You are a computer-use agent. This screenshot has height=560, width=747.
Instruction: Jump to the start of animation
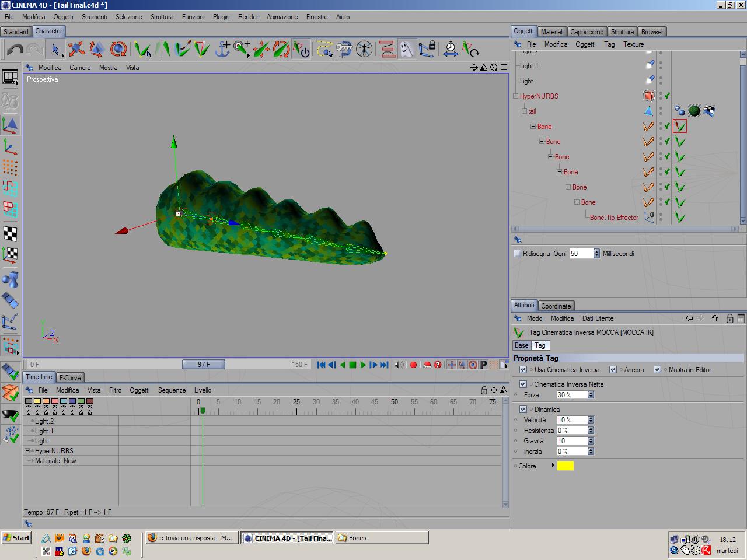pos(321,365)
